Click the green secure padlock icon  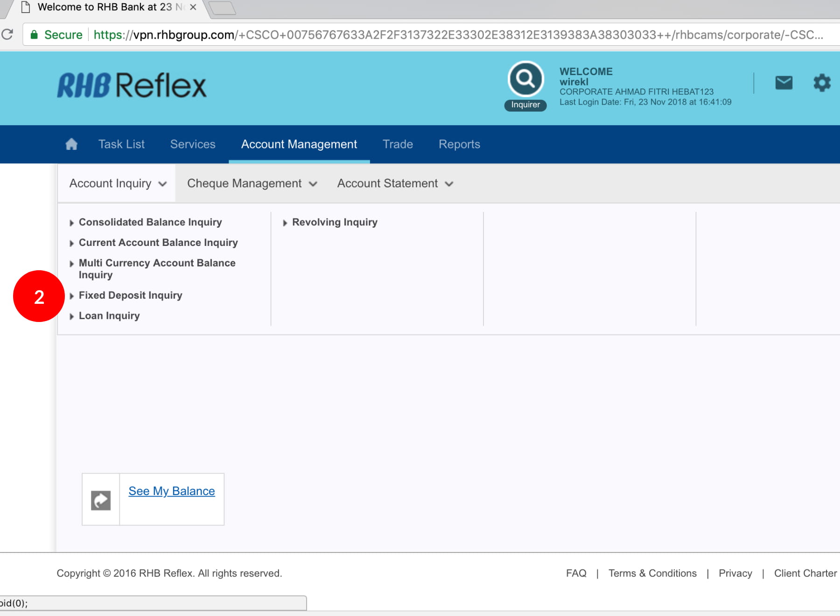click(x=34, y=35)
